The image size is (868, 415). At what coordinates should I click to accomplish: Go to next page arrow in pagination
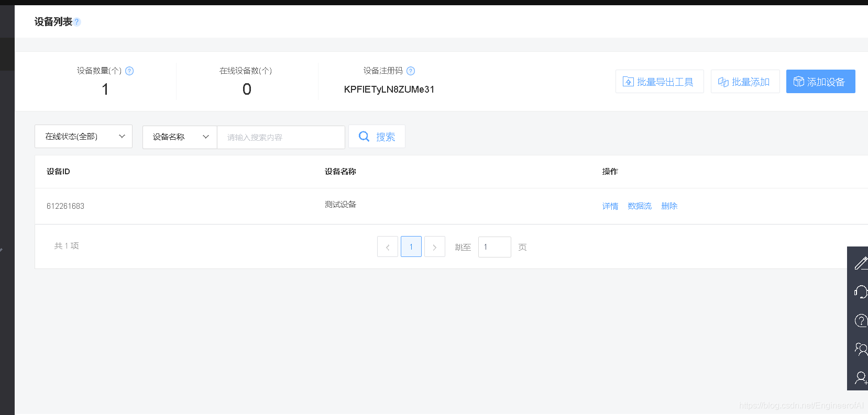[435, 247]
